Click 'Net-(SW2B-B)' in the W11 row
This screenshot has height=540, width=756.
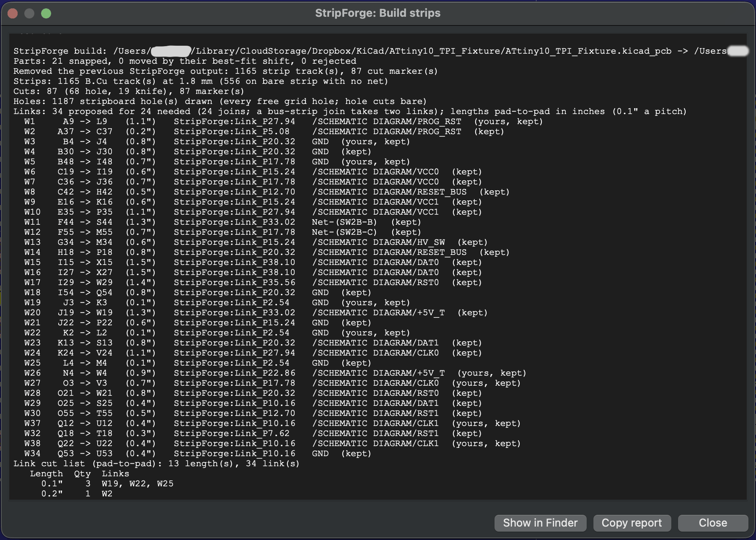344,222
